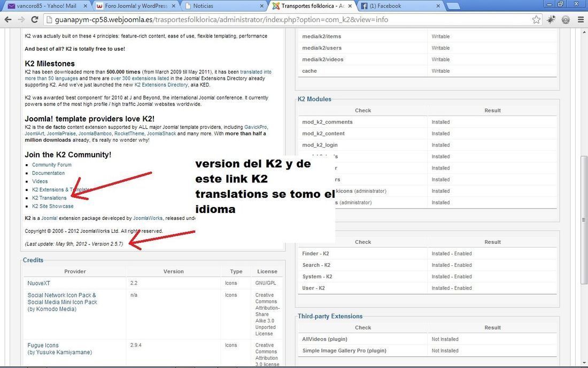Click the browser Back arrow

[8, 19]
